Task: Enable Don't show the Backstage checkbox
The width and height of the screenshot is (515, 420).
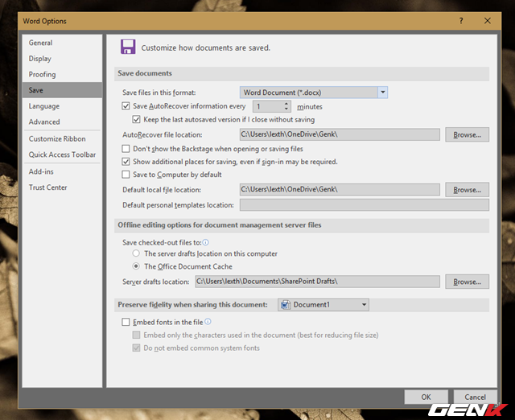Action: (126, 149)
